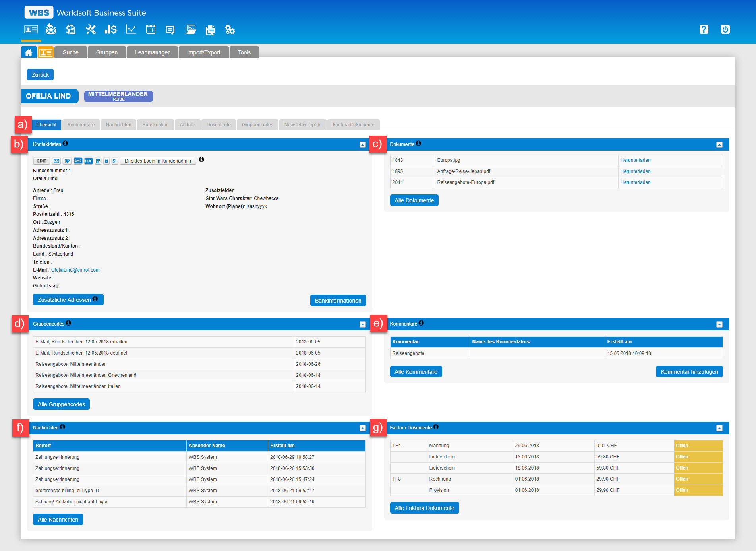Click the help question mark icon
Screen dimensions: 756x551
[x=704, y=29]
